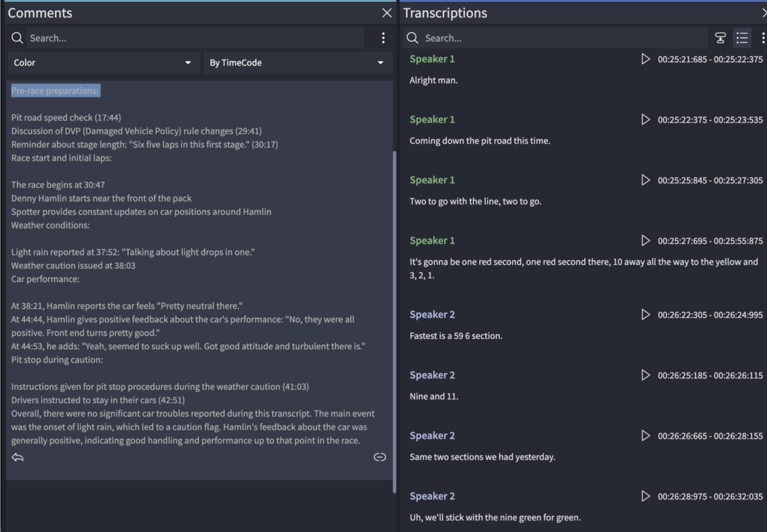This screenshot has width=767, height=532.
Task: Click the Speaker 2 label above "Nine and 11."
Action: (432, 375)
